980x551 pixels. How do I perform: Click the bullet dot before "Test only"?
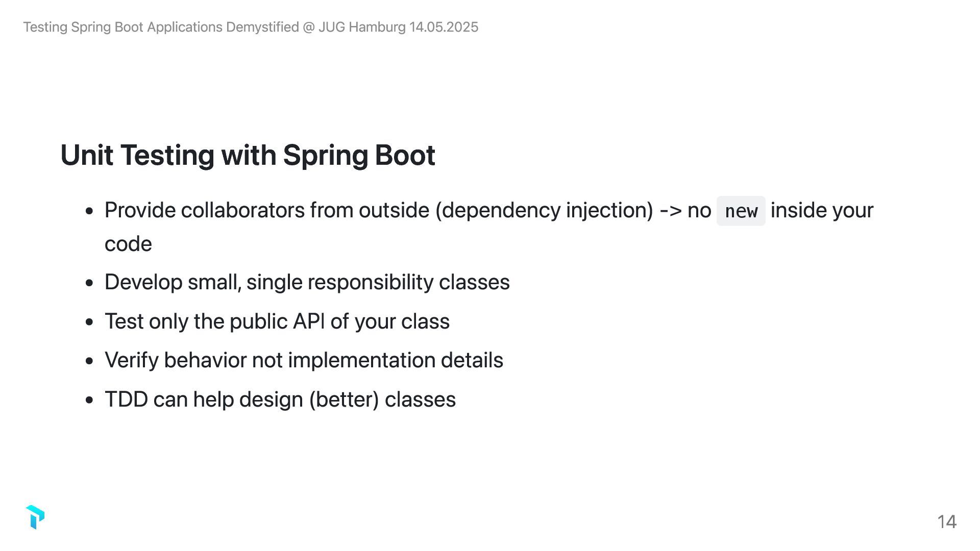(90, 322)
